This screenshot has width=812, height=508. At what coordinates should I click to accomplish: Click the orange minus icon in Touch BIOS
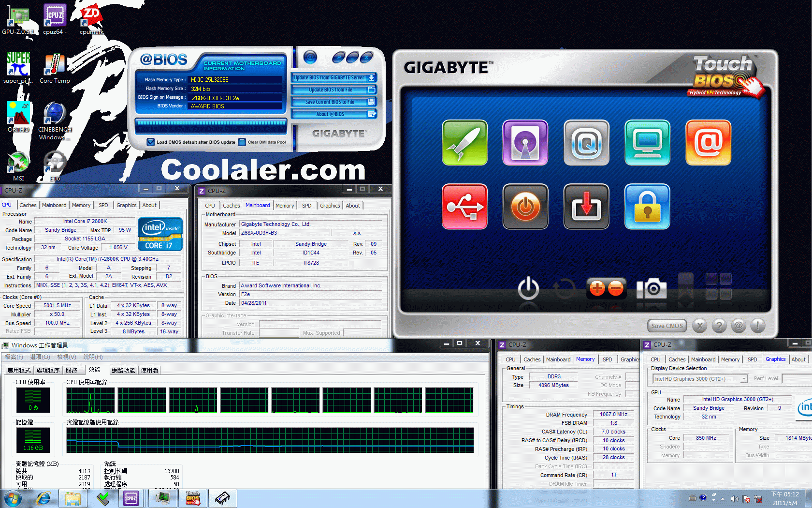616,288
